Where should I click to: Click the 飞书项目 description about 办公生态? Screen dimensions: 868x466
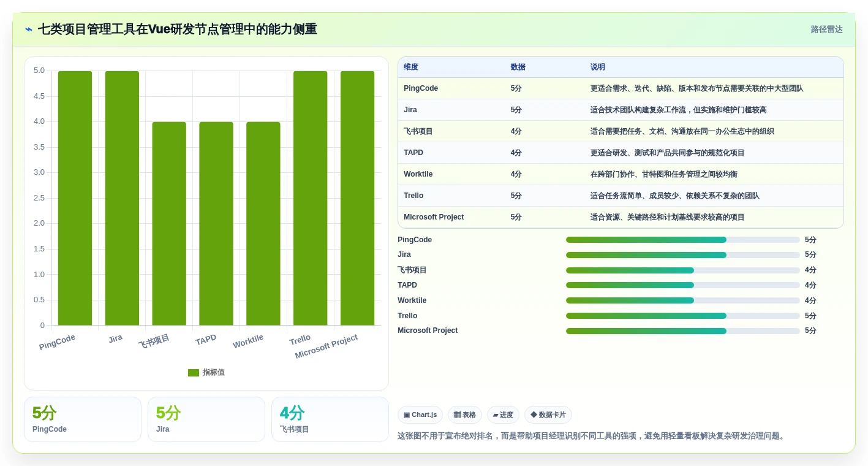coord(682,131)
